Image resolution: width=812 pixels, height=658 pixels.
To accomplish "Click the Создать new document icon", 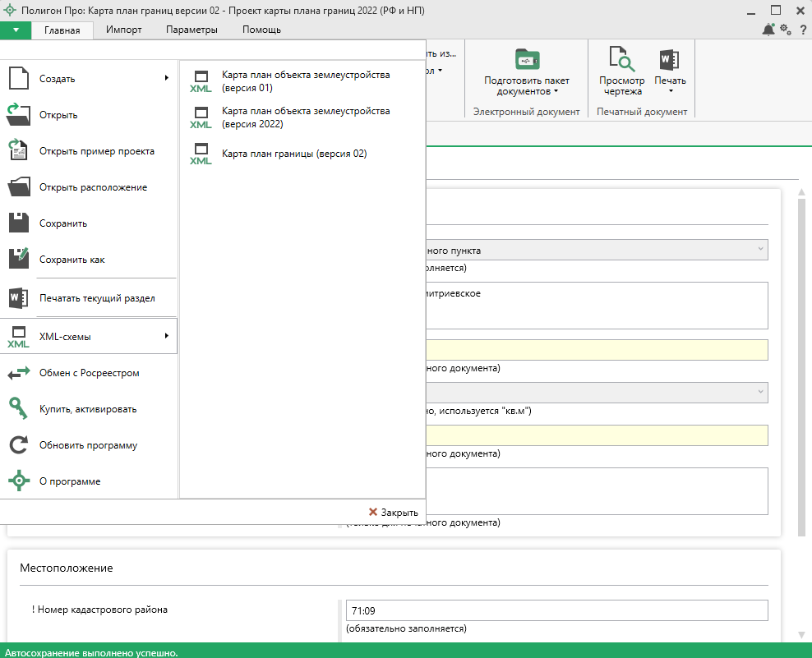I will click(x=18, y=79).
